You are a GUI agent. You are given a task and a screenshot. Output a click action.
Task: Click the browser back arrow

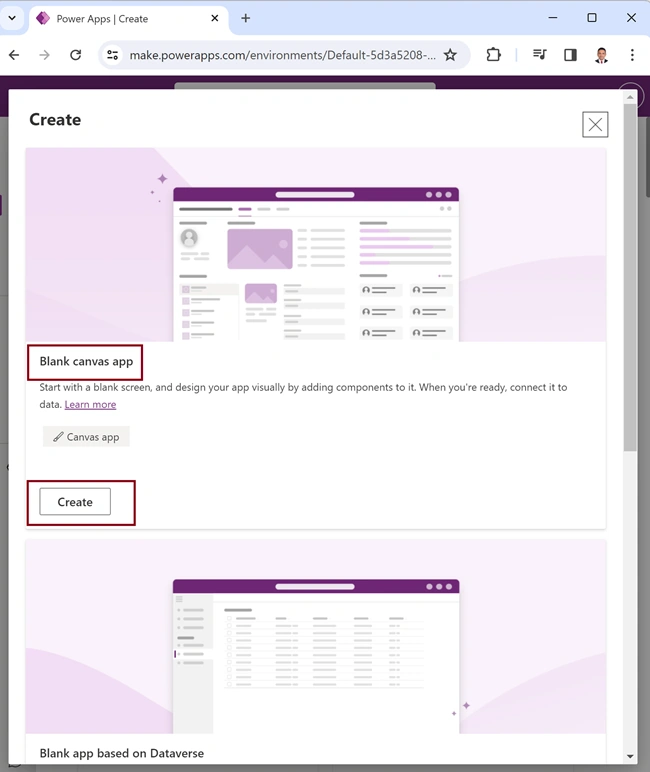14,55
